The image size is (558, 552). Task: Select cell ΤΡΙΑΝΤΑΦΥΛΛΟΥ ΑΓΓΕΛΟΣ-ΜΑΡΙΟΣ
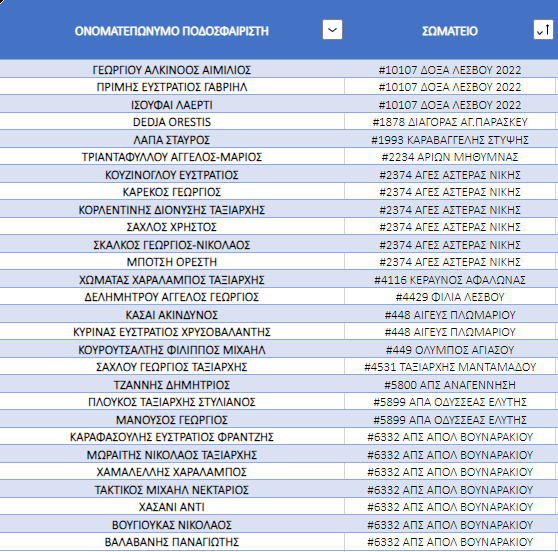[172, 157]
